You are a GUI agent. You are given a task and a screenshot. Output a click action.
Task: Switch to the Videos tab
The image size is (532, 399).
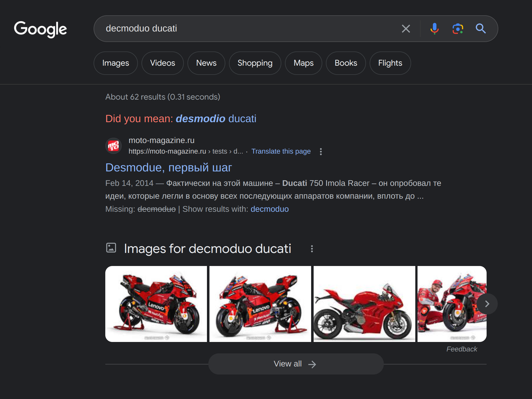click(x=162, y=63)
